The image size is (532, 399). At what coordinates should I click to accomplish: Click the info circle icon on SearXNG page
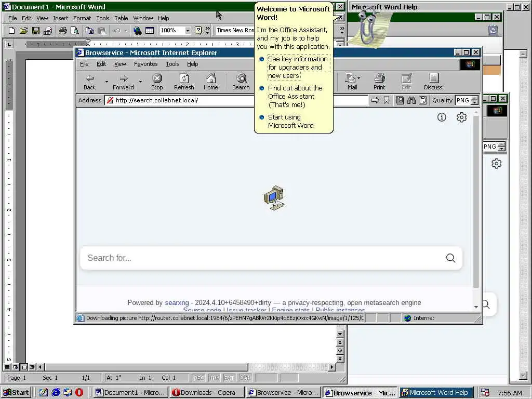(x=442, y=117)
